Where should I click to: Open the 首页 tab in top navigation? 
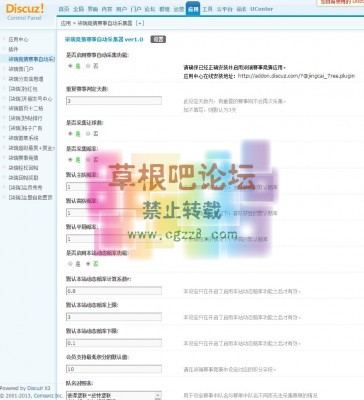[x=64, y=9]
